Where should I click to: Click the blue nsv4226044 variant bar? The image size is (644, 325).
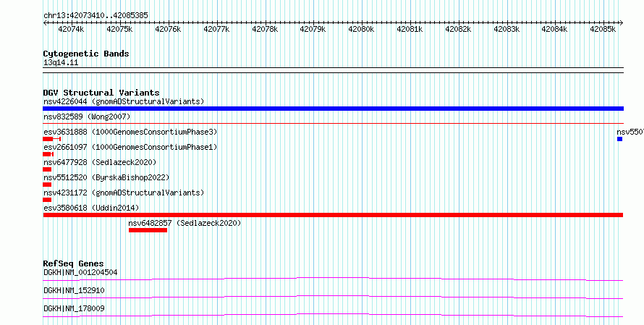pyautogui.click(x=333, y=109)
